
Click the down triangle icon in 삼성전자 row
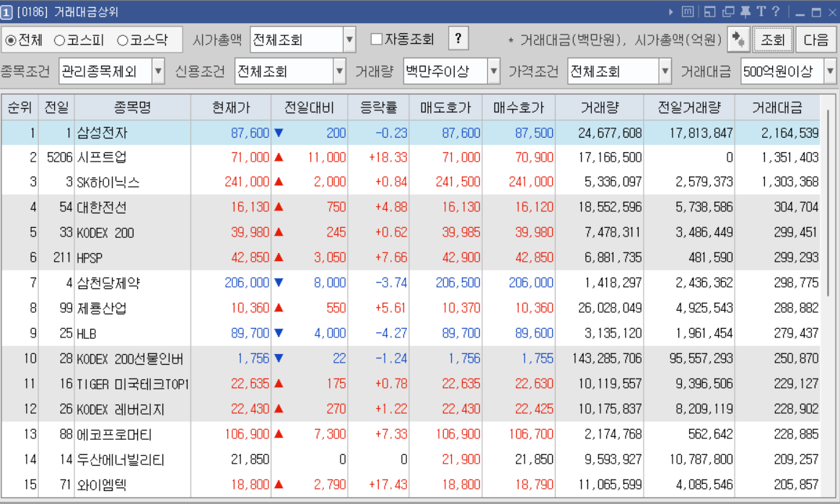tap(279, 133)
